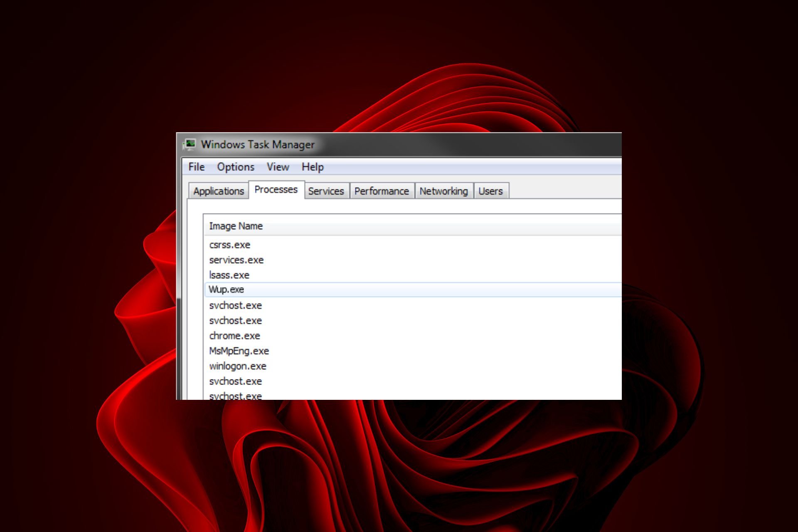Select the MsMpEng.exe process row
This screenshot has height=532, width=798.
[413, 351]
